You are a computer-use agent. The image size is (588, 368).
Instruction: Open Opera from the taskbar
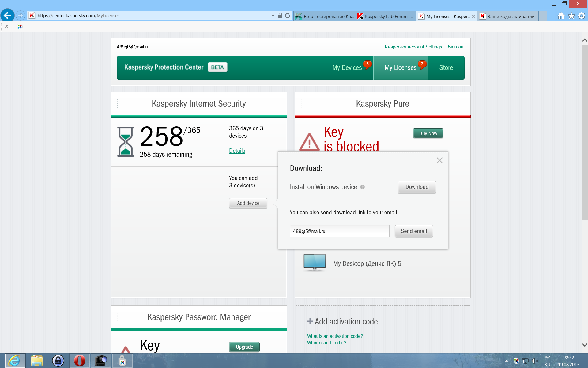point(79,361)
